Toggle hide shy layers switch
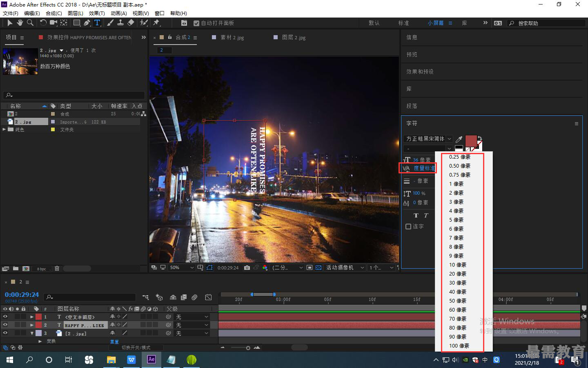 pos(173,297)
